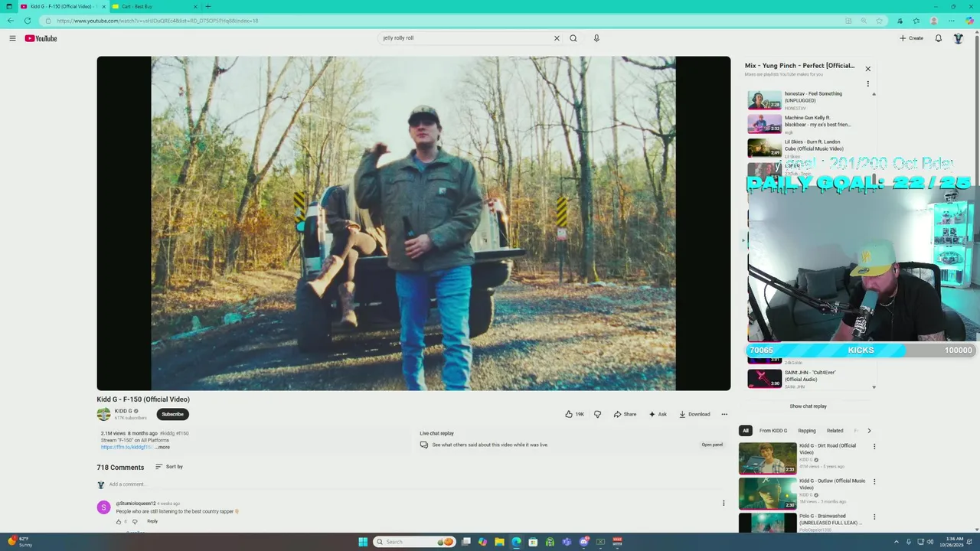980x551 pixels.
Task: Reply to the Stumioloqueen12 comment
Action: [152, 521]
